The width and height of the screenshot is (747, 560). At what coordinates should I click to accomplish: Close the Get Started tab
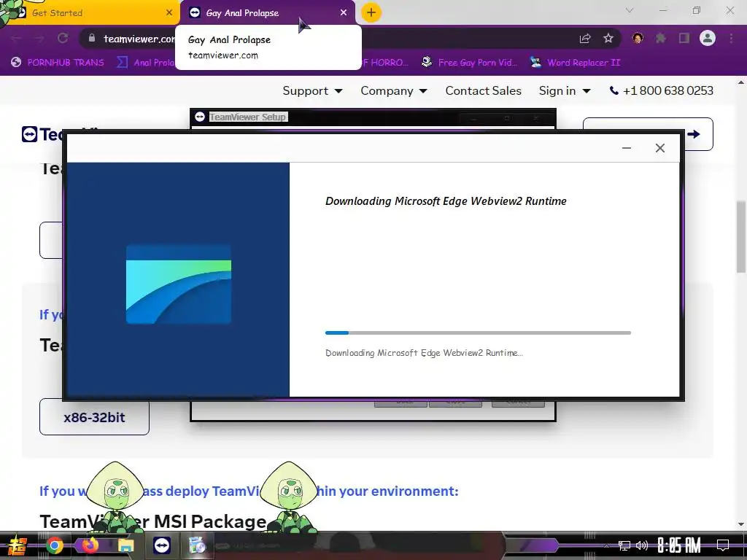point(169,13)
